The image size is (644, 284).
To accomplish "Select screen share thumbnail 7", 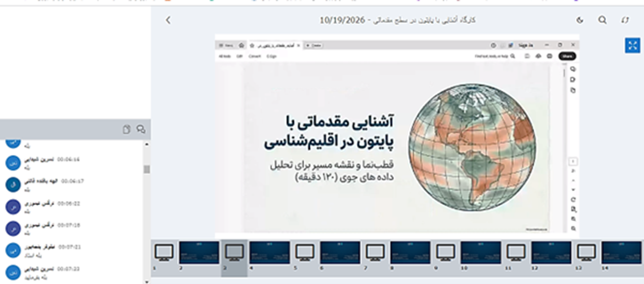I will pyautogui.click(x=375, y=253).
